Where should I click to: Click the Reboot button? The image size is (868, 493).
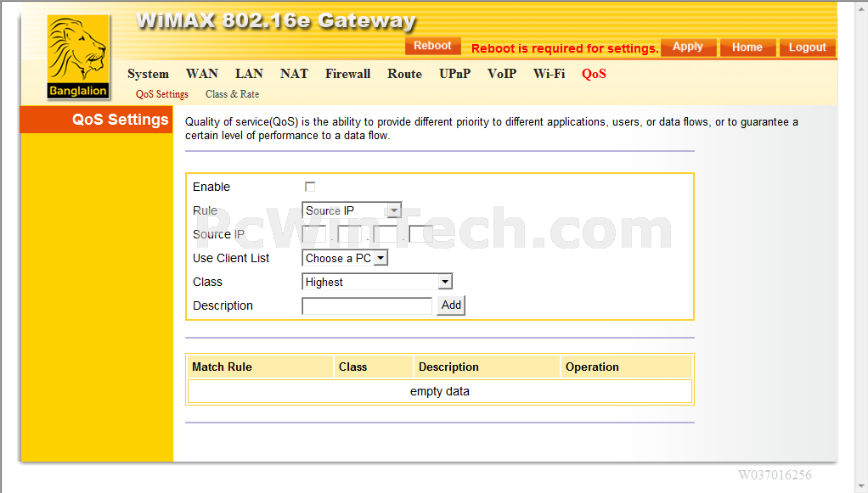[433, 46]
